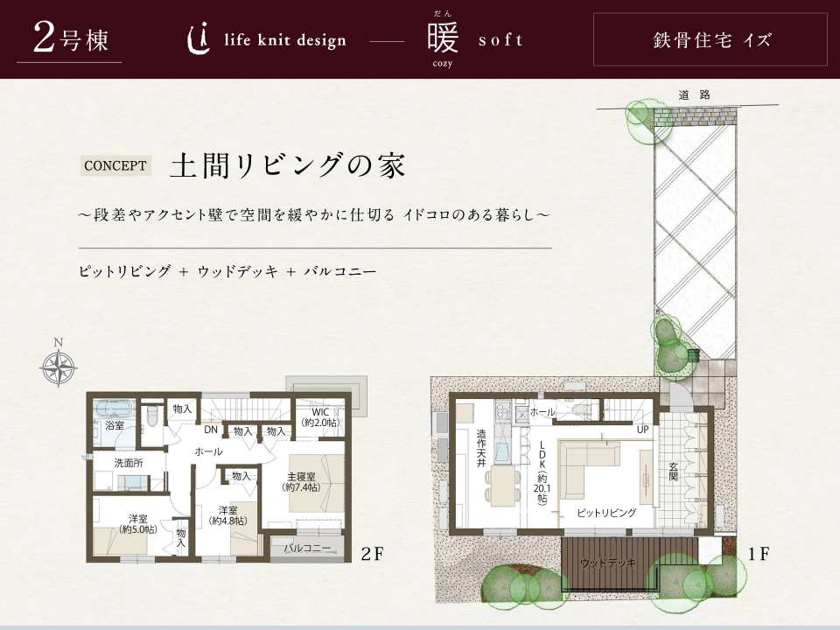Click the 洋室 (約4.8帖) label

(x=227, y=515)
